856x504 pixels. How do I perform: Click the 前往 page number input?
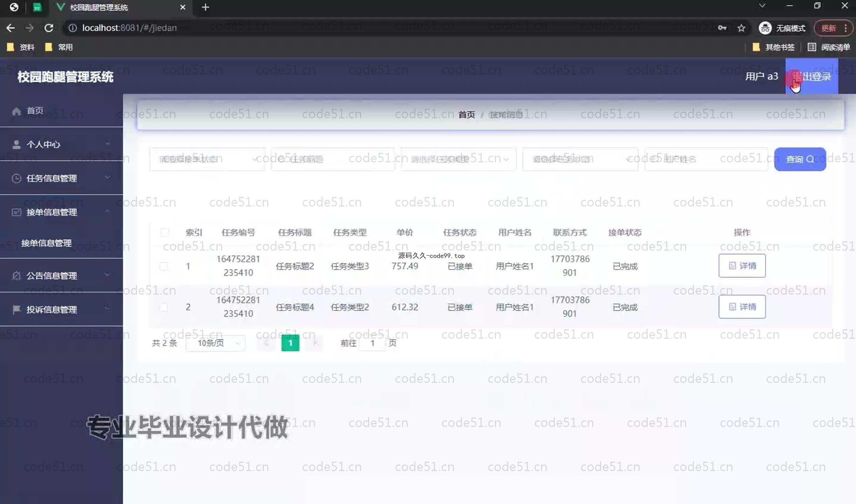(x=372, y=343)
